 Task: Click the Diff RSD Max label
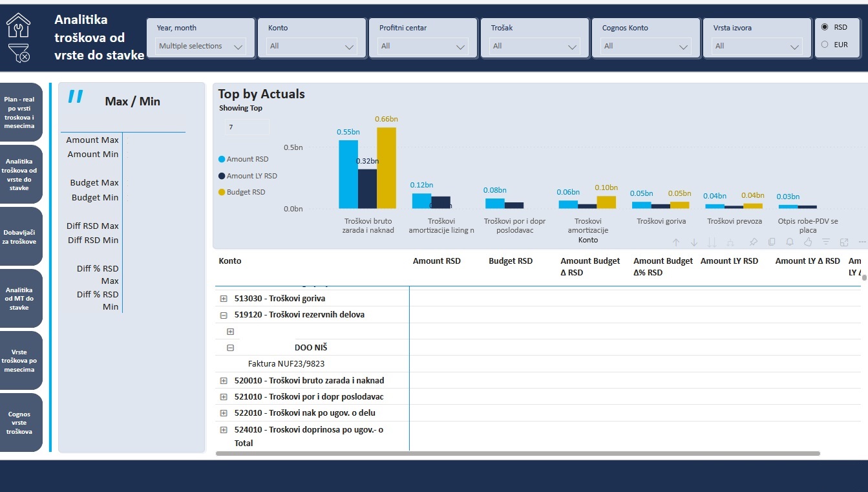click(x=92, y=226)
